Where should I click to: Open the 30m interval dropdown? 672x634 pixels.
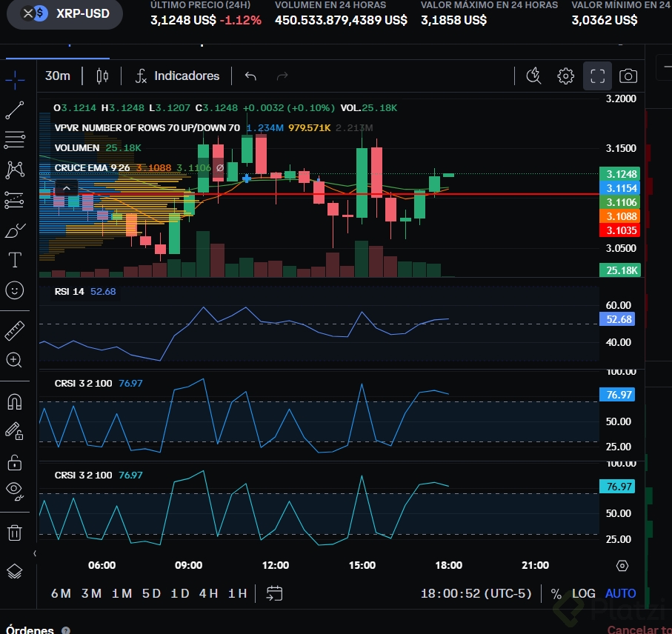[58, 76]
